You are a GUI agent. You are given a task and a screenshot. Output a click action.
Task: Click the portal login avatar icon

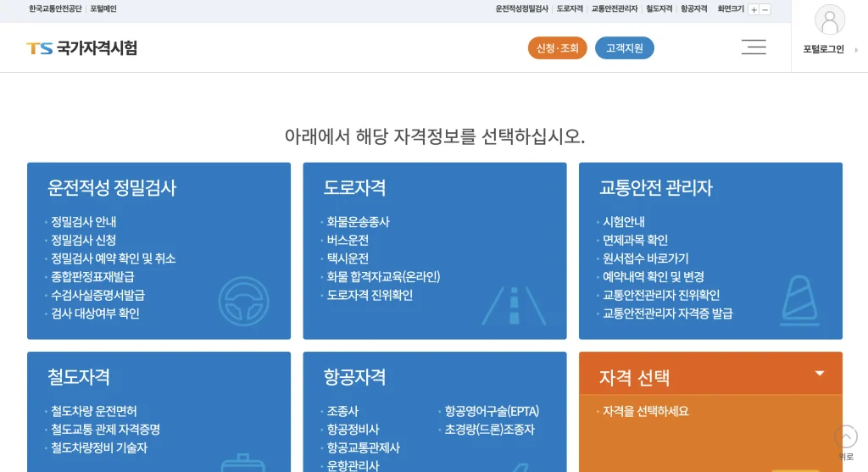[x=829, y=19]
